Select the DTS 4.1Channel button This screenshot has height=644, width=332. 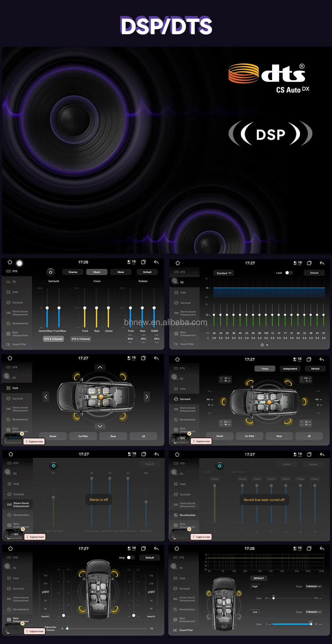pyautogui.click(x=53, y=339)
